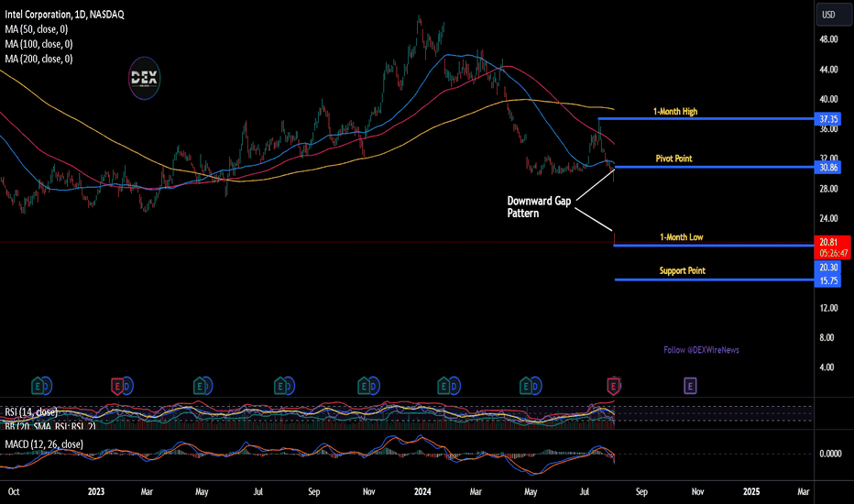Select the MA (50, close, 0) legend
The height and width of the screenshot is (504, 854).
37,29
